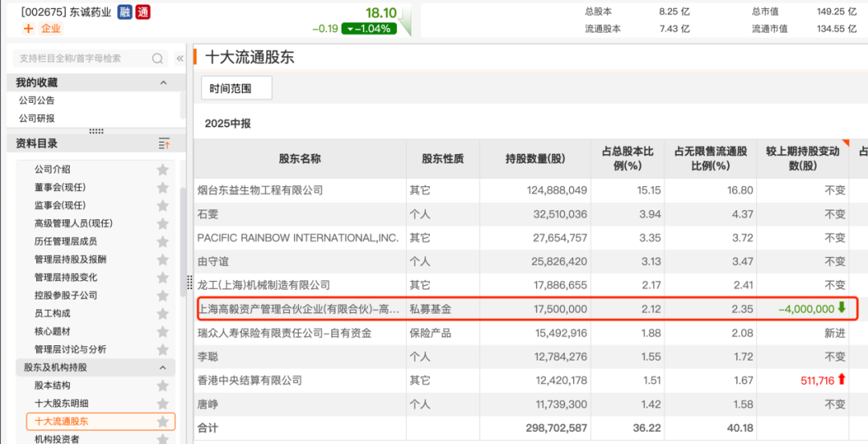Collapse the 股东及机构持股 group
The width and height of the screenshot is (868, 444).
164,368
